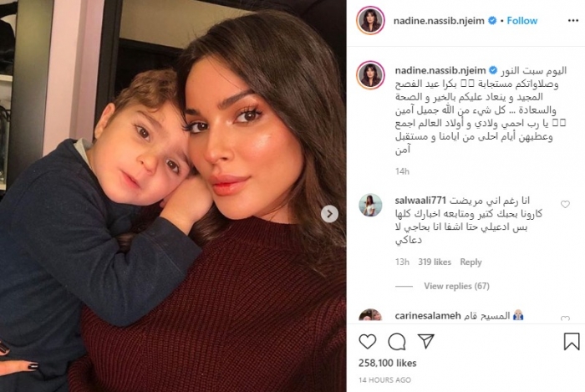Image resolution: width=585 pixels, height=392 pixels.
Task: Like salwaali771's comment with its heart
Action: point(565,204)
